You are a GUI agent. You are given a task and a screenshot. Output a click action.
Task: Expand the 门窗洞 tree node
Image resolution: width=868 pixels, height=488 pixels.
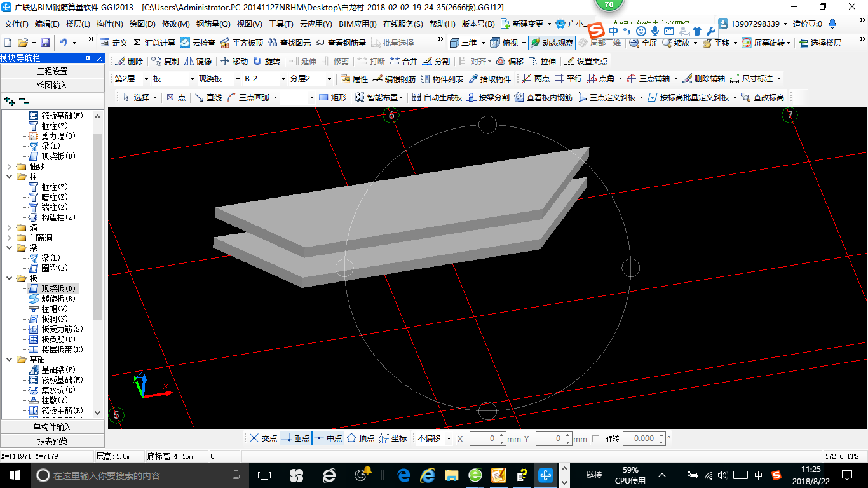click(9, 238)
